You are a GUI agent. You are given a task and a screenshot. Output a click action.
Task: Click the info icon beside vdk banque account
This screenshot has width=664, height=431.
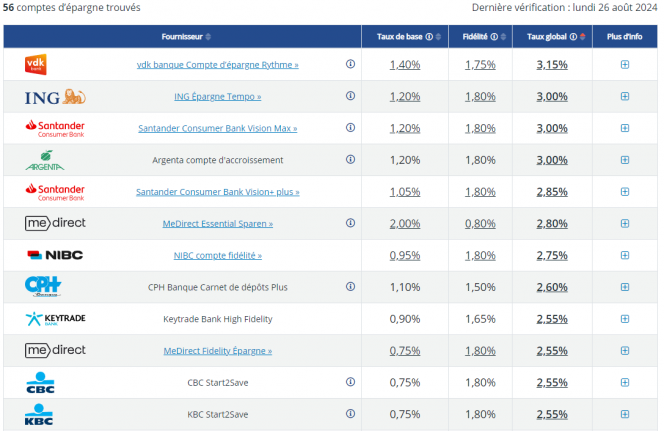tap(350, 64)
